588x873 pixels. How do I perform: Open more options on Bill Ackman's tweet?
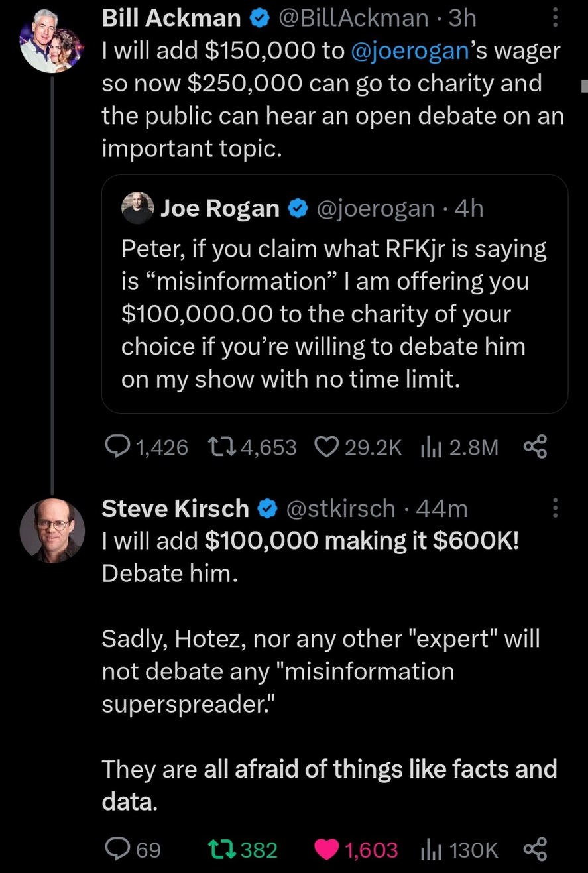pos(555,19)
